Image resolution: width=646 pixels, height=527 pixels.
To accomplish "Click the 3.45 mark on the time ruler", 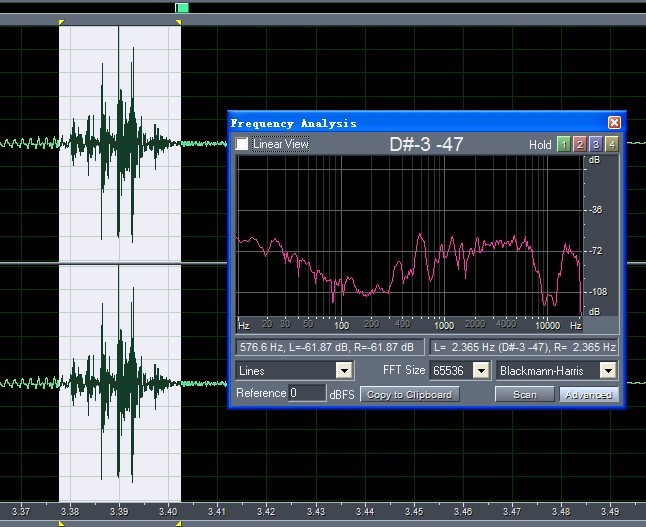I will click(414, 510).
